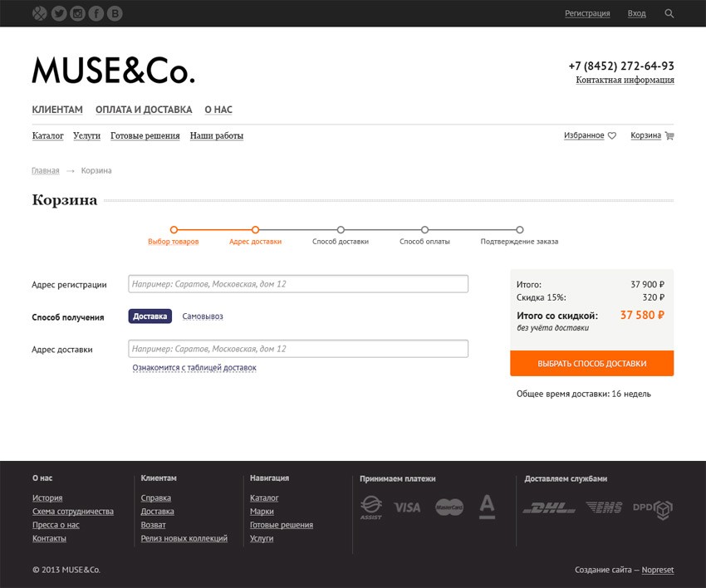Click the Facebook icon in top bar

[x=96, y=13]
